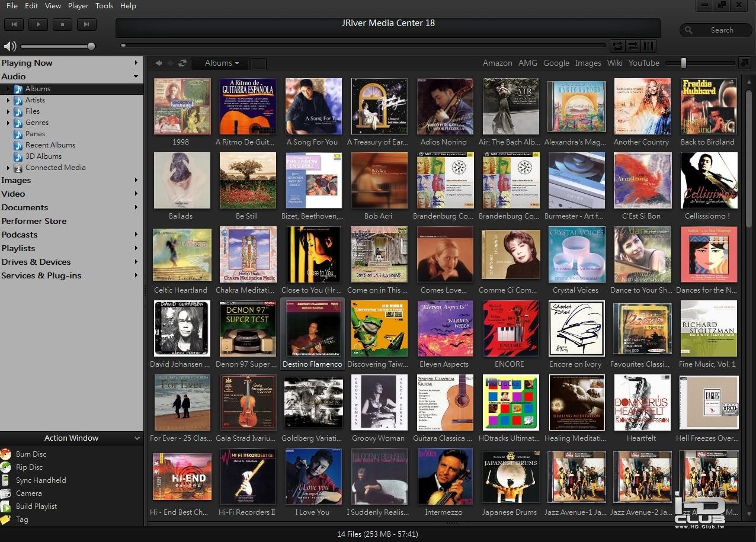Viewport: 756px width, 542px height.
Task: Click the Amazon link
Action: click(x=497, y=63)
